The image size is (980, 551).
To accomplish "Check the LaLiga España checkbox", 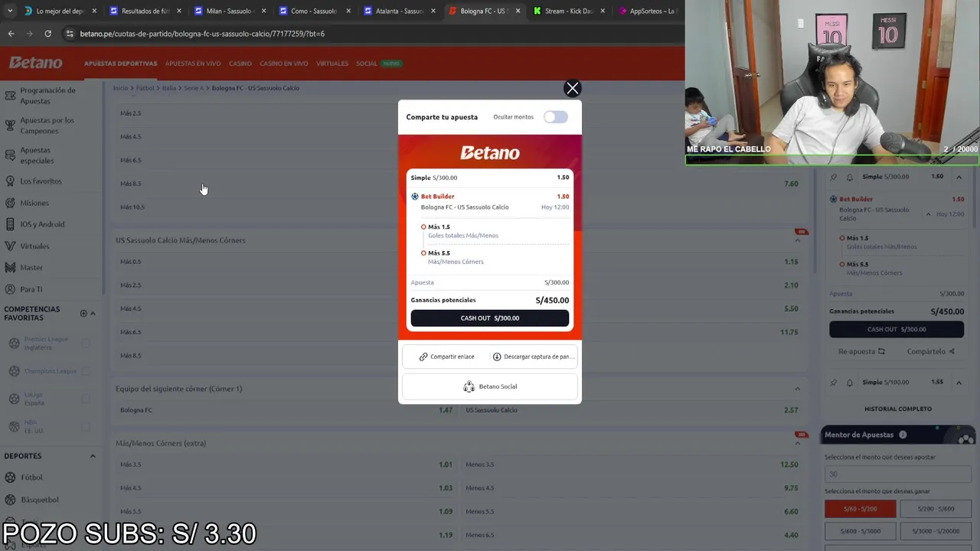I will [86, 399].
